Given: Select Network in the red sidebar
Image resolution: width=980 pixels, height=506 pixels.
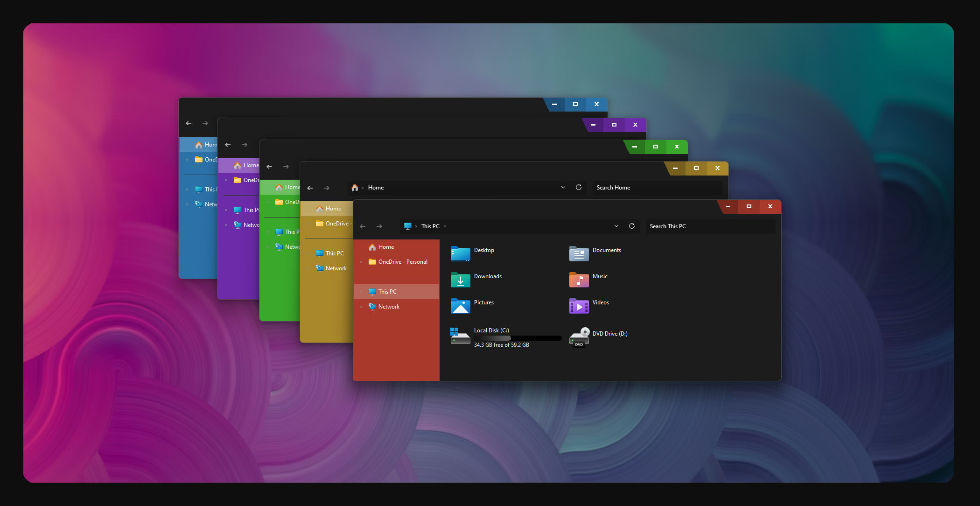Looking at the screenshot, I should (390, 307).
